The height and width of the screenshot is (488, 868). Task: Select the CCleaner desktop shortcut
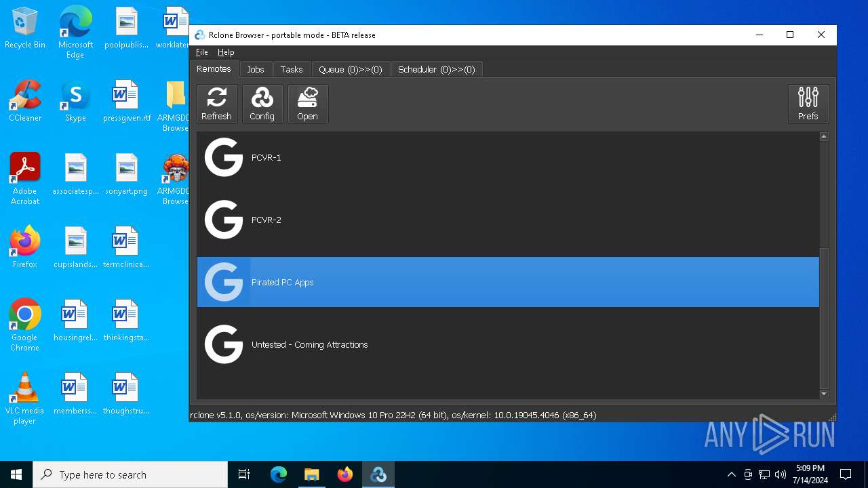point(25,102)
